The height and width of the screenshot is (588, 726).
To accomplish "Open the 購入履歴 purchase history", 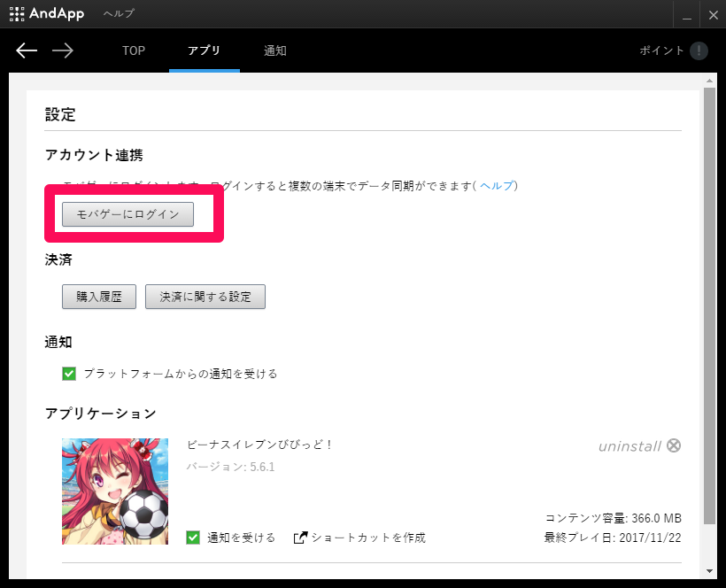I will [x=99, y=297].
